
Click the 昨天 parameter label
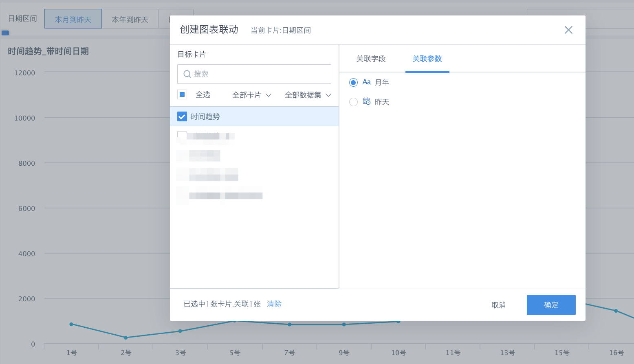click(x=382, y=102)
